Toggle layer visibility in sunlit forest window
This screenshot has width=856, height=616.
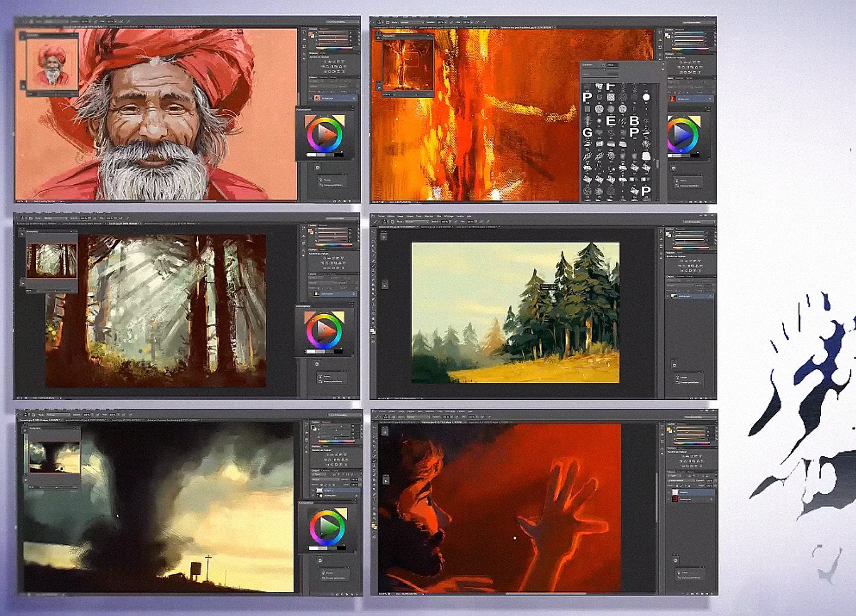coord(310,294)
